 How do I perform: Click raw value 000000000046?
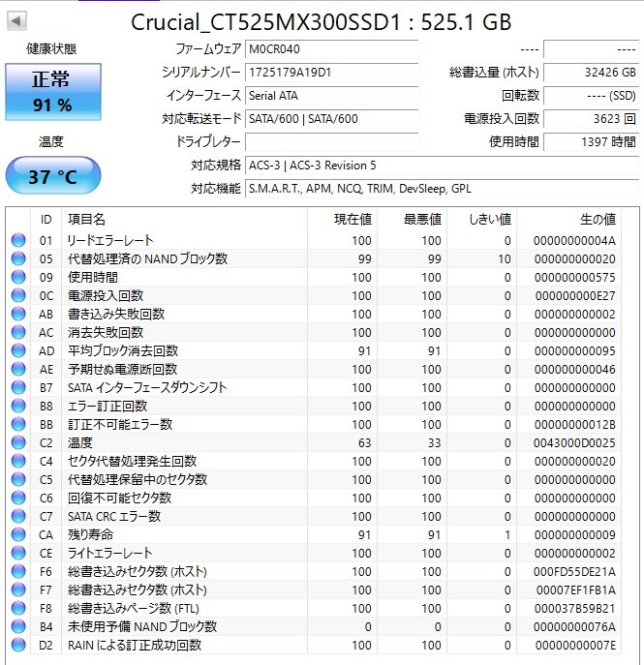(x=575, y=370)
